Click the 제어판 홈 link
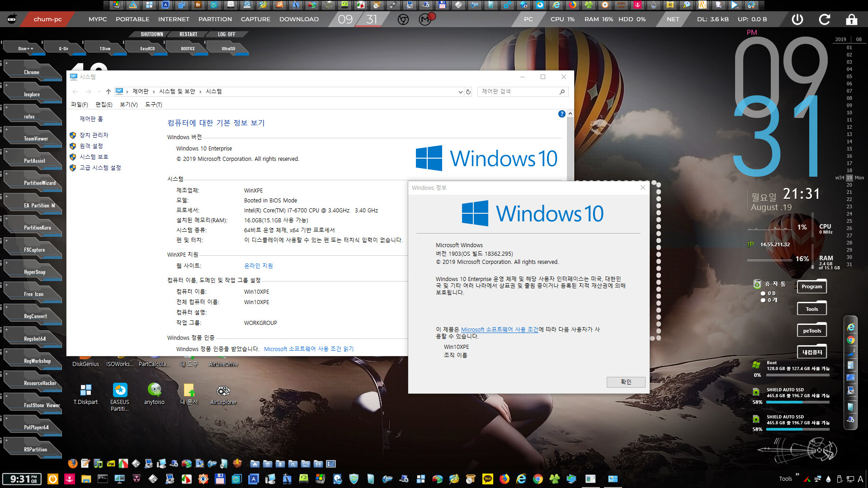Image resolution: width=868 pixels, height=488 pixels. coord(91,119)
